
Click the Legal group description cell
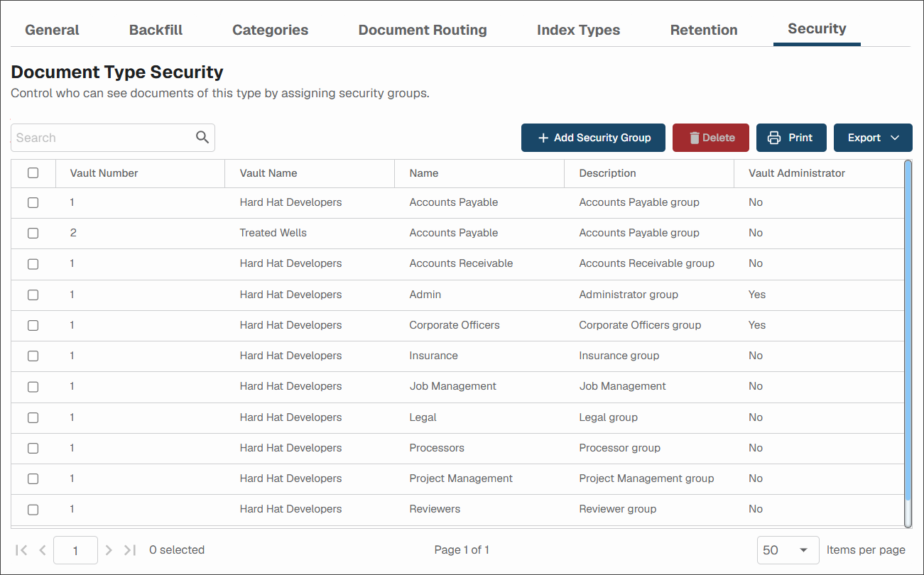coord(609,417)
